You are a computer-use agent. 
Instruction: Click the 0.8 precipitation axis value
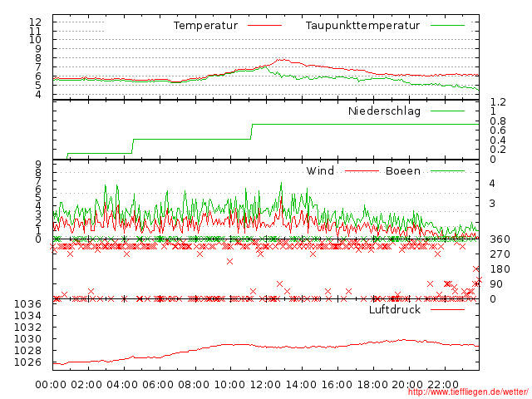[x=498, y=121]
